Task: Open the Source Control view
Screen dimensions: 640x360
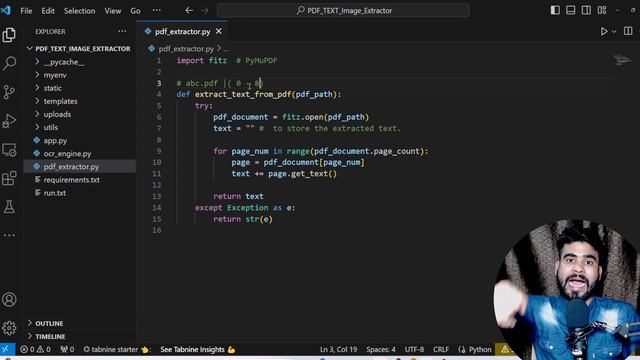Action: 9,92
